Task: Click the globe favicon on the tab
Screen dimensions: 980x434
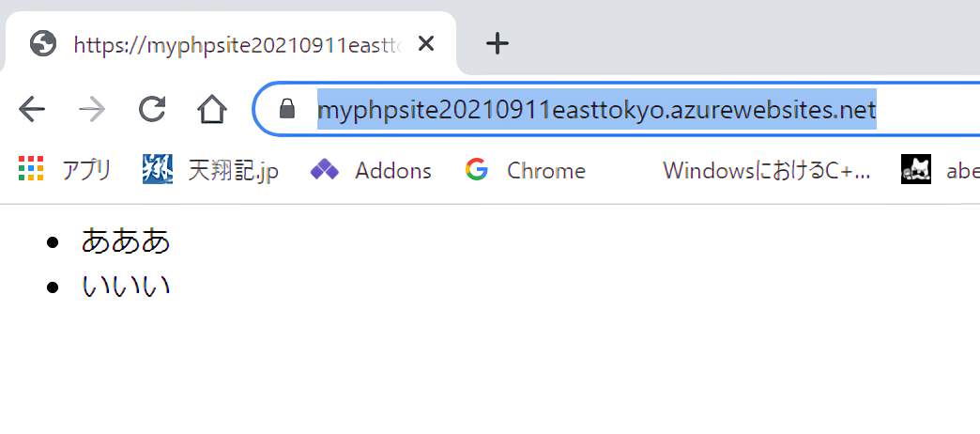Action: click(43, 43)
